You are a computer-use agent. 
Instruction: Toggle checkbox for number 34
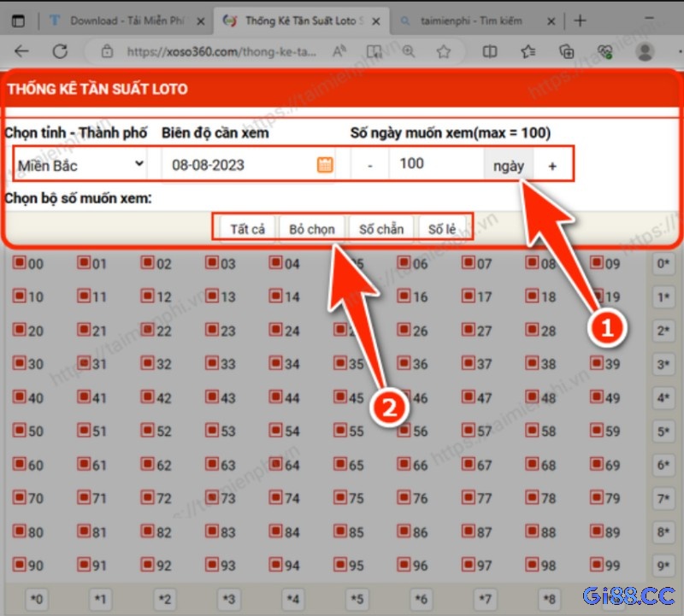(x=275, y=363)
